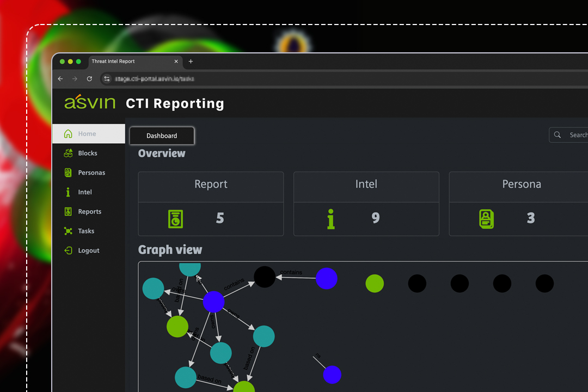Open Blocks via its cubes icon
Image resolution: width=588 pixels, height=392 pixels.
coord(68,154)
